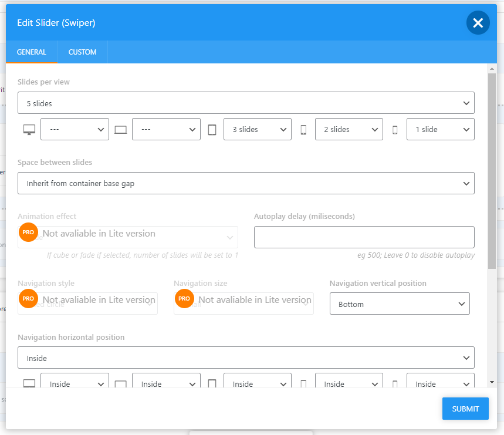Click the 'Autoplay delay (miliseconds)' label

point(305,217)
